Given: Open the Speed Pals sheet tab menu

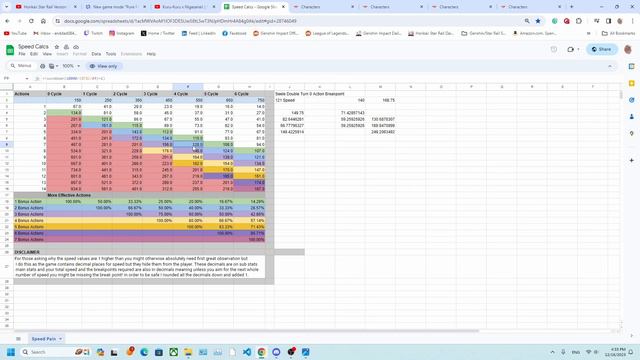Looking at the screenshot, I should point(60,339).
